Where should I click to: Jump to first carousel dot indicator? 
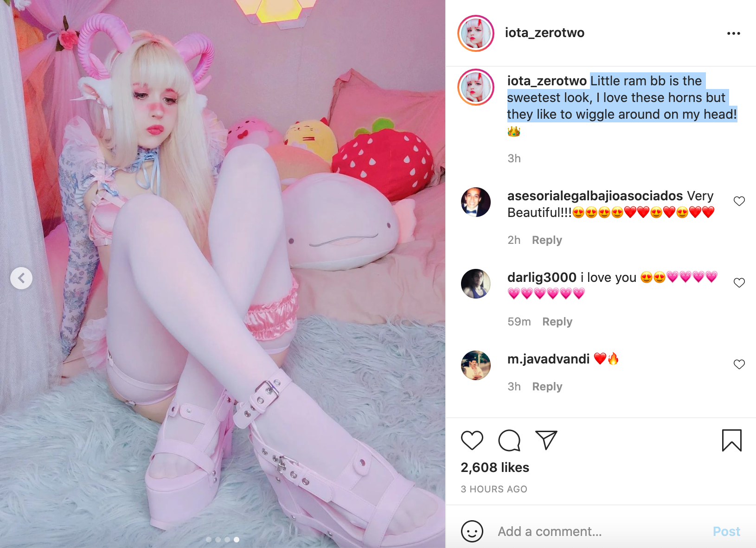[x=209, y=540]
